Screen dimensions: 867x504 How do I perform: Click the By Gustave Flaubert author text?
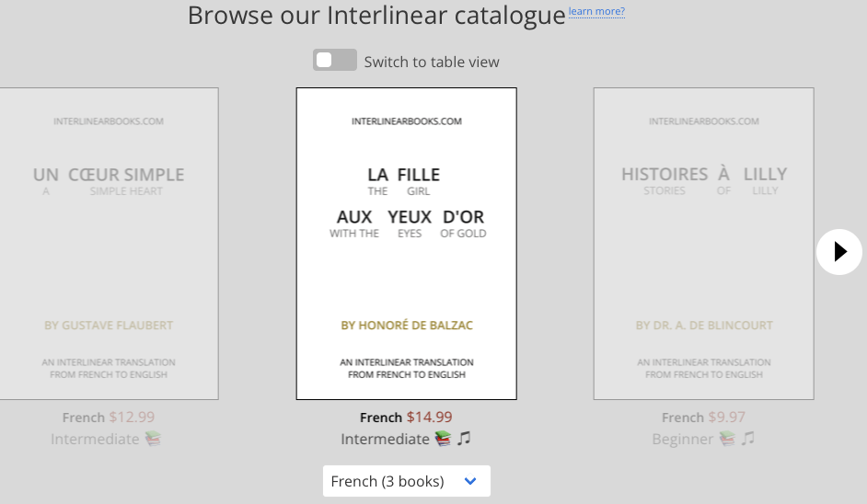coord(109,326)
